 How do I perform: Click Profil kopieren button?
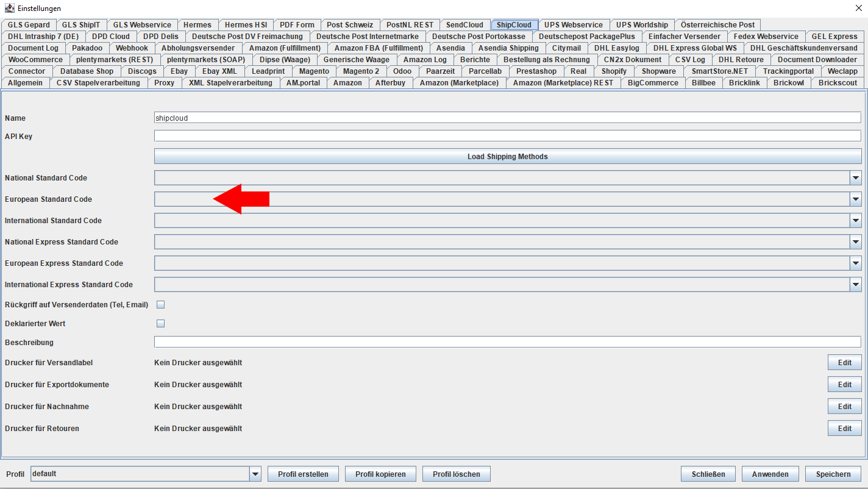[x=380, y=474]
